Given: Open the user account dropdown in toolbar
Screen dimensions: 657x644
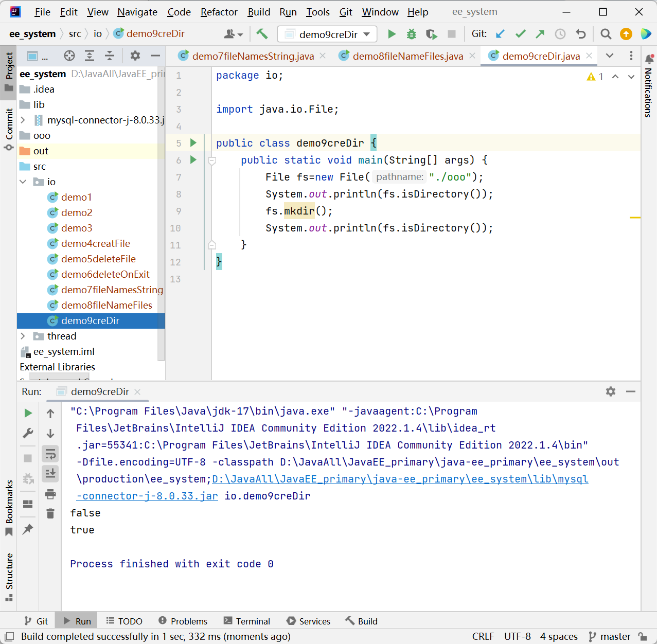Looking at the screenshot, I should point(234,34).
